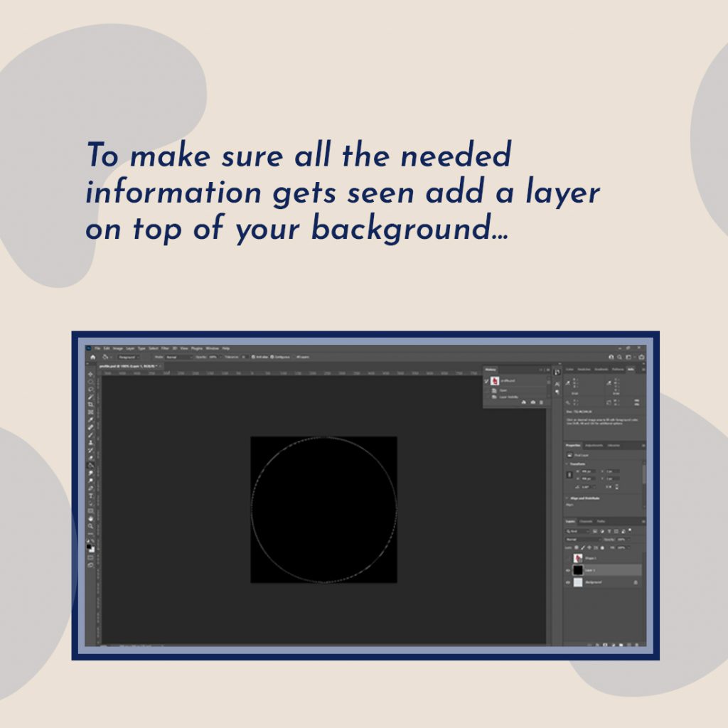Open the layer filter Kind dropdown

[577, 531]
